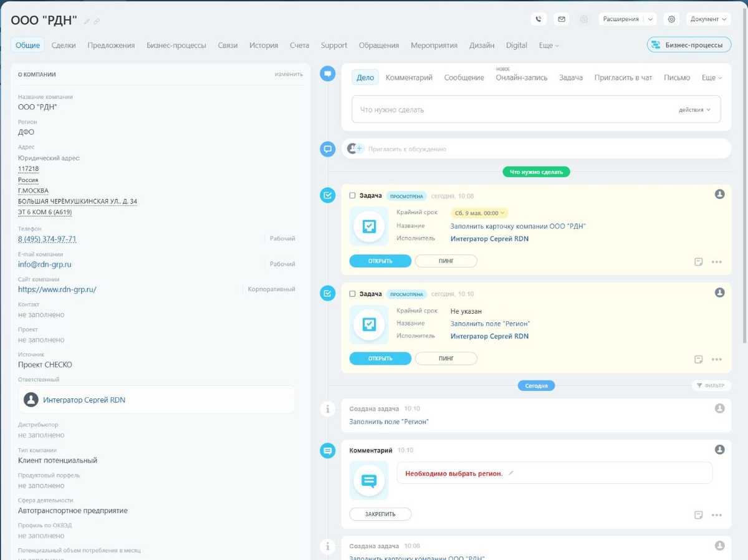748x560 pixels.
Task: Click avatar icon in Ответственный block
Action: point(31,400)
